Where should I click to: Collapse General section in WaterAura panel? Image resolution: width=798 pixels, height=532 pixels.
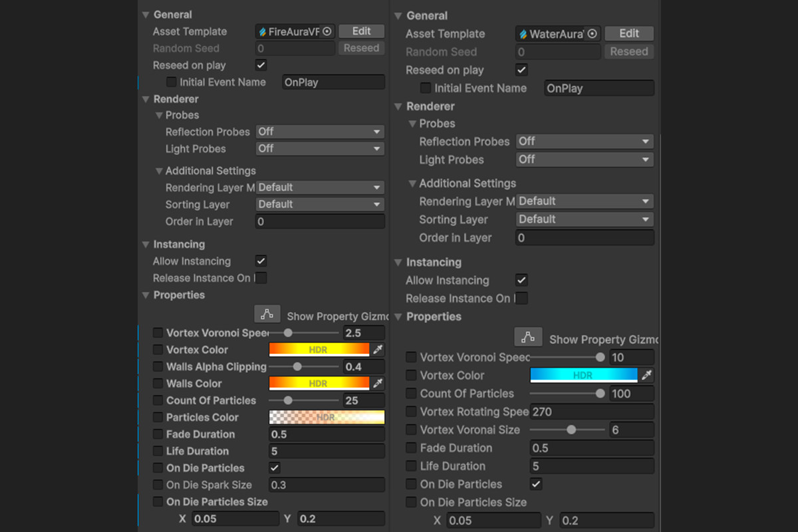(x=398, y=15)
